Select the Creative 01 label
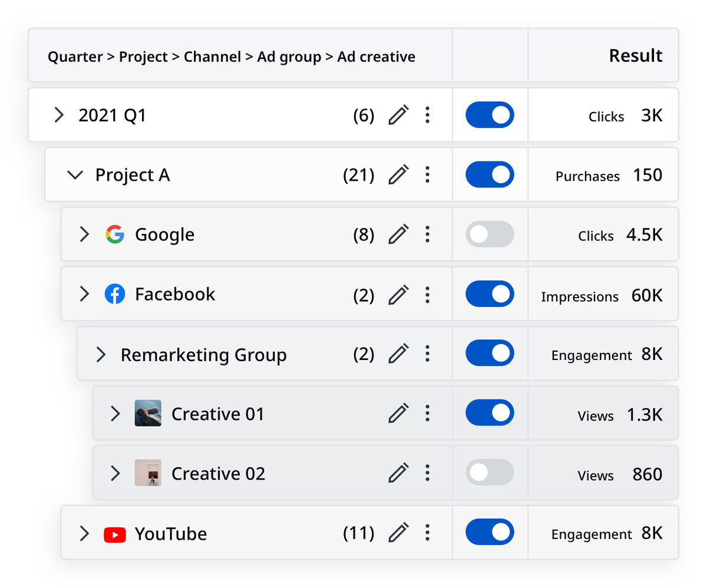 [x=218, y=414]
